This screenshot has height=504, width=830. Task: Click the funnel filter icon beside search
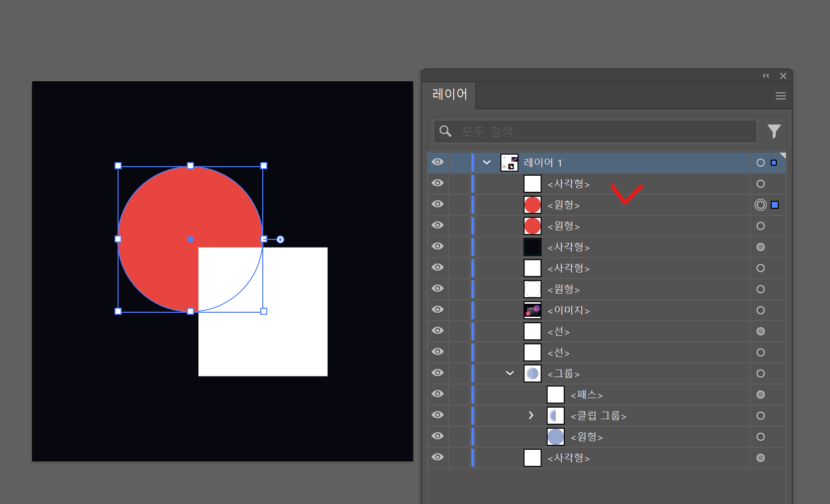pos(774,132)
